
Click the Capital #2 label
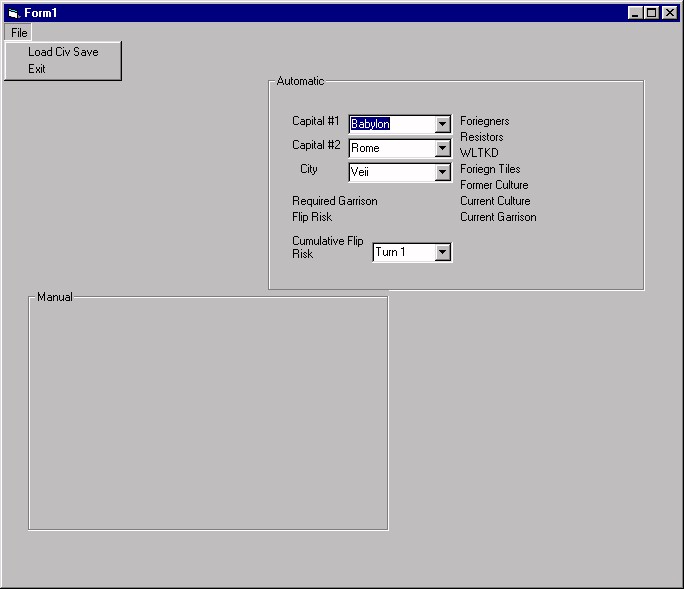[x=316, y=145]
